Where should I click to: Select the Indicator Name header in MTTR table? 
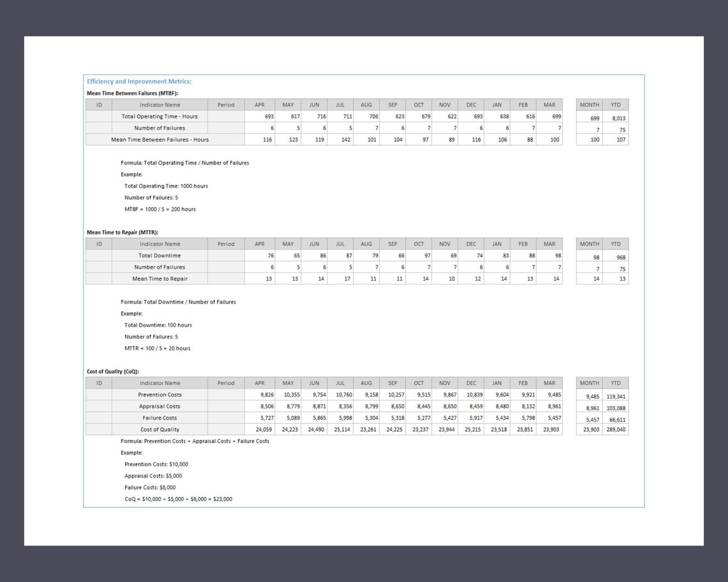[160, 244]
